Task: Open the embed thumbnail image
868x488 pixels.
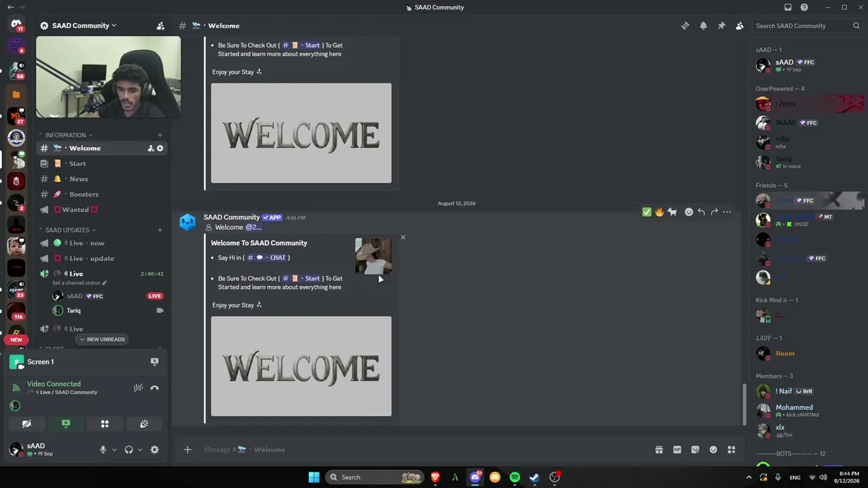Action: coord(373,256)
